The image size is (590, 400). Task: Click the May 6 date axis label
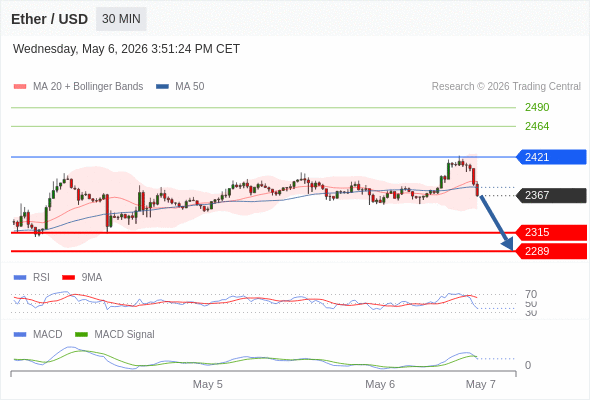[x=380, y=384]
